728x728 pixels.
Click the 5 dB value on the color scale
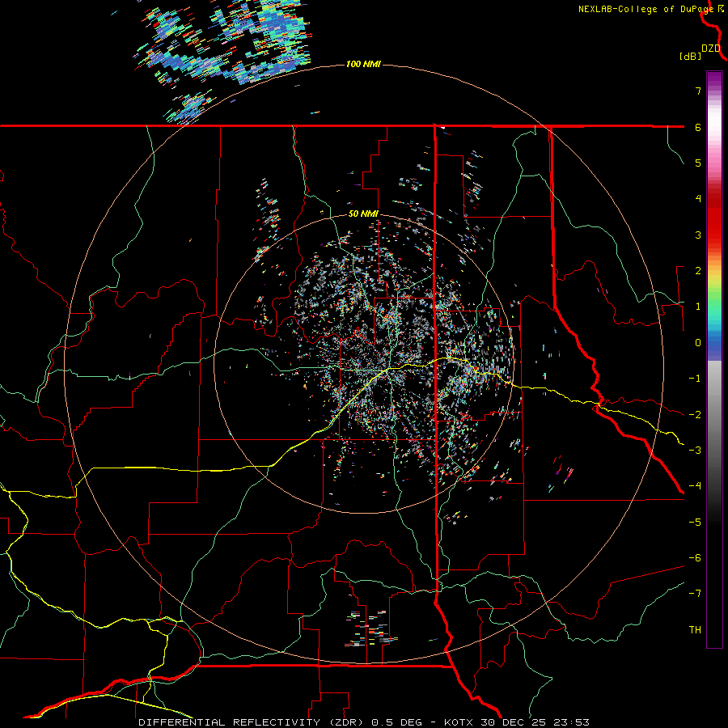point(698,163)
